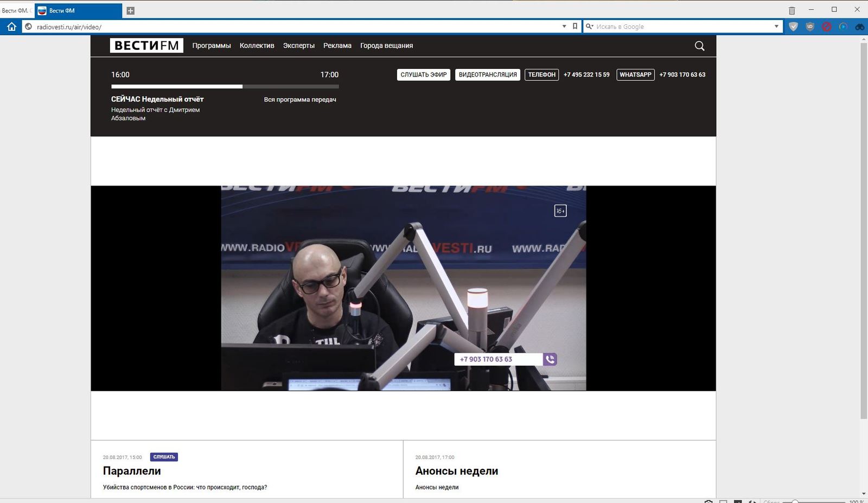Image resolution: width=868 pixels, height=503 pixels.
Task: Click the 16+ age rating badge
Action: tap(560, 211)
